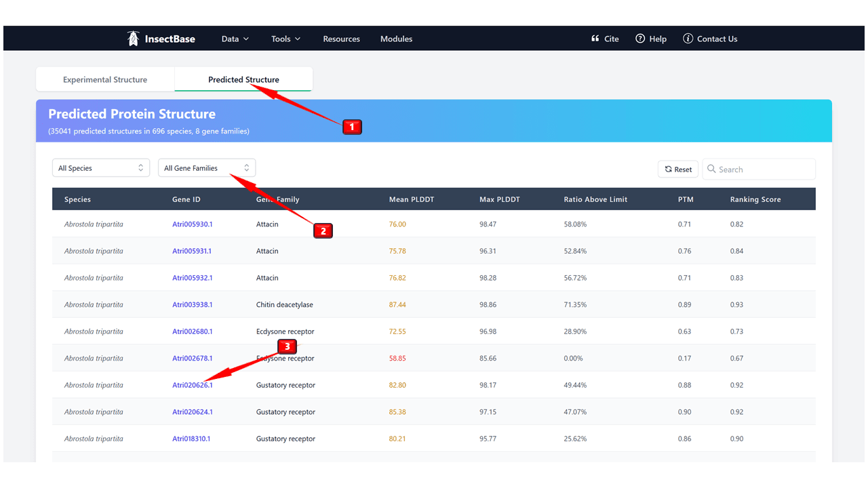Image resolution: width=868 pixels, height=488 pixels.
Task: Click the Help question mark icon
Action: click(x=640, y=39)
